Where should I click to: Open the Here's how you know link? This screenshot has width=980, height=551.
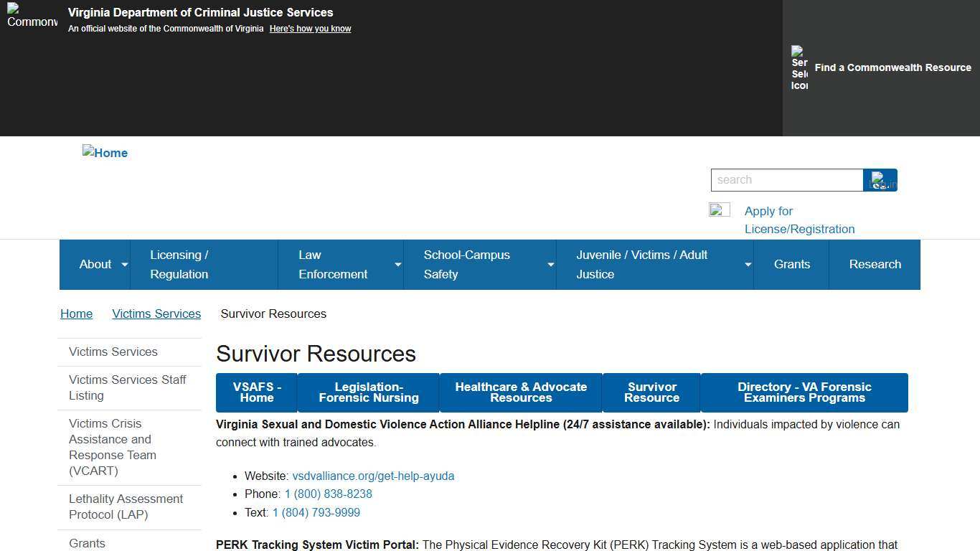point(310,28)
